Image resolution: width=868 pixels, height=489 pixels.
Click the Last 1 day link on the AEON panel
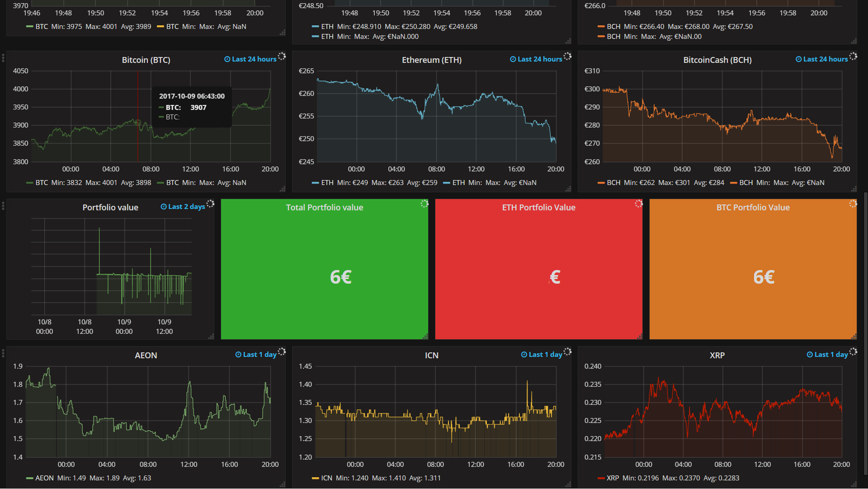(259, 354)
